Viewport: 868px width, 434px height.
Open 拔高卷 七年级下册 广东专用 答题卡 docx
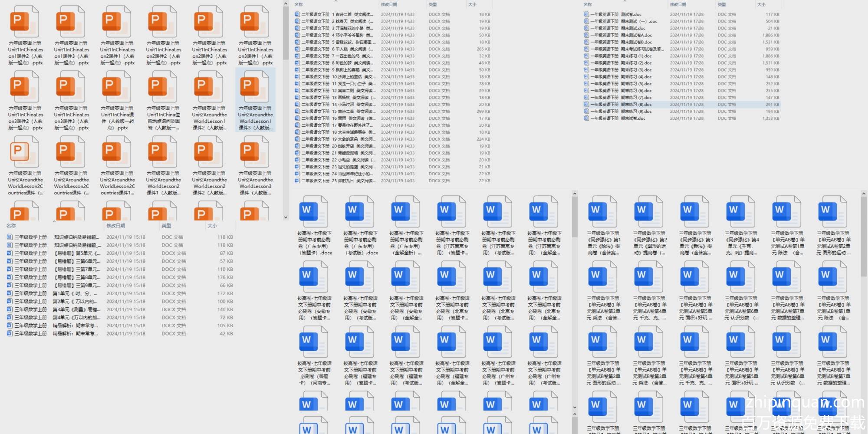[314, 211]
